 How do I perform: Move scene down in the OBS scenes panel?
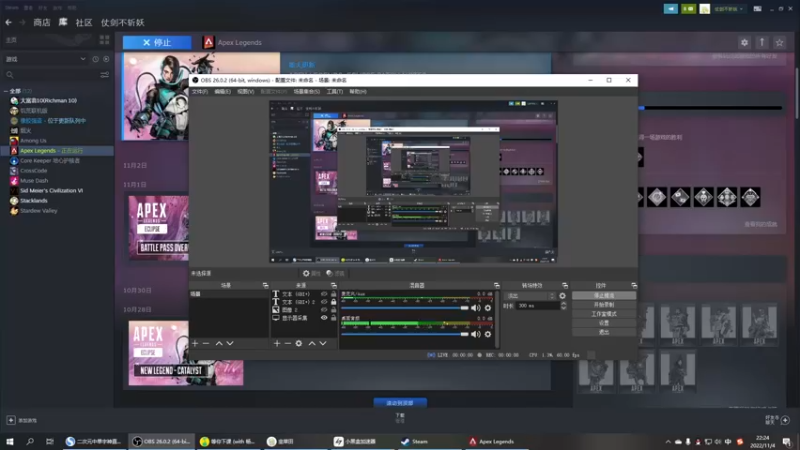click(230, 343)
